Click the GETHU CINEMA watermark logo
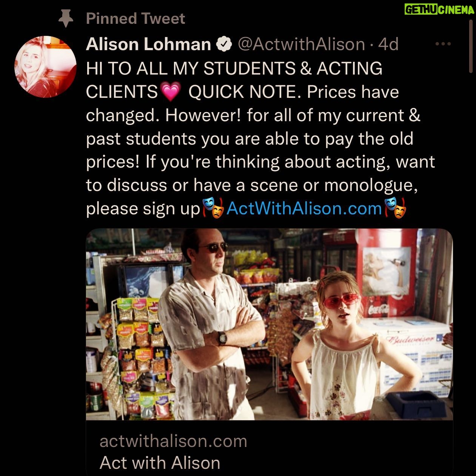The width and height of the screenshot is (476, 476). pos(439,10)
